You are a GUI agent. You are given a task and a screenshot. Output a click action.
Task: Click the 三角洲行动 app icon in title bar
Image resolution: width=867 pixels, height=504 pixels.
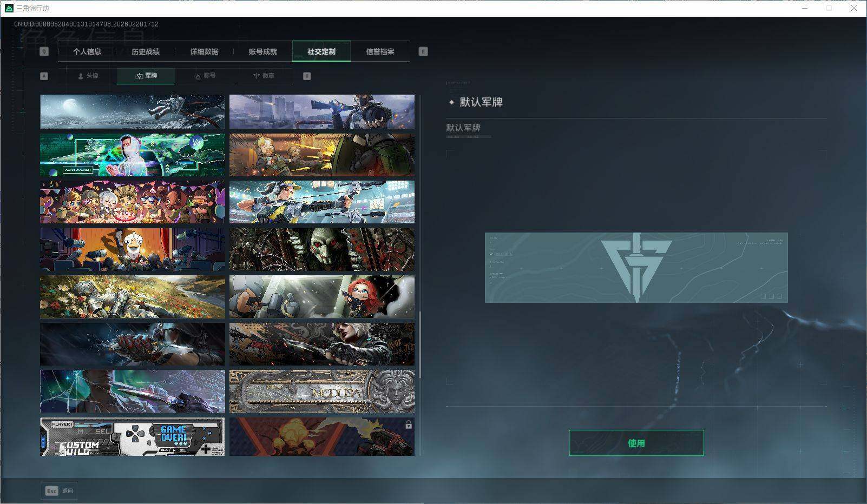[9, 8]
